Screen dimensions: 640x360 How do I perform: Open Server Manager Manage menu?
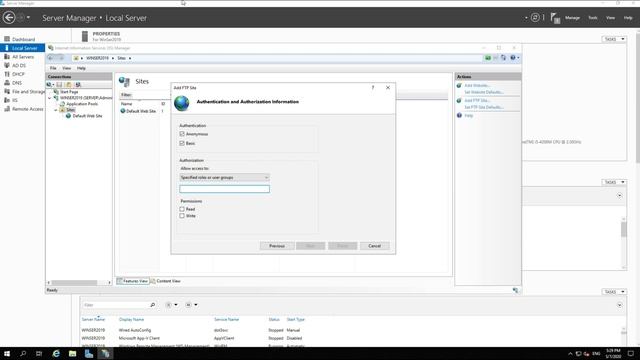pos(572,18)
